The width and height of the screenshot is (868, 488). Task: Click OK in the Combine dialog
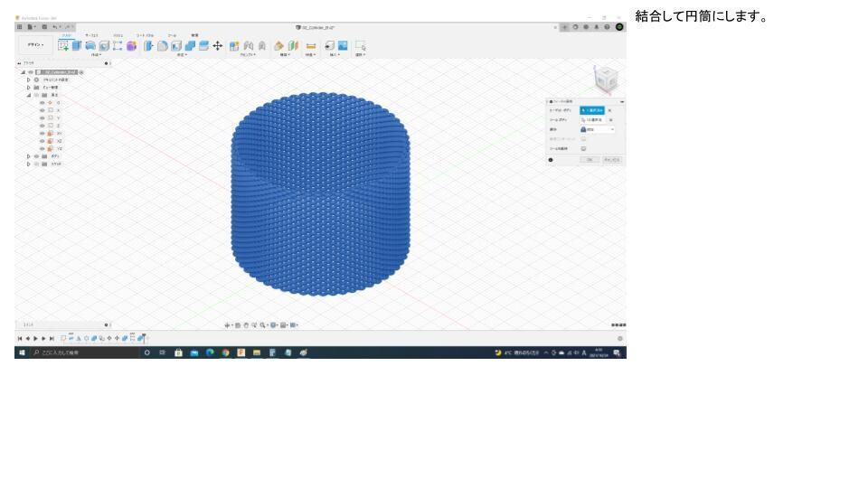(x=590, y=160)
